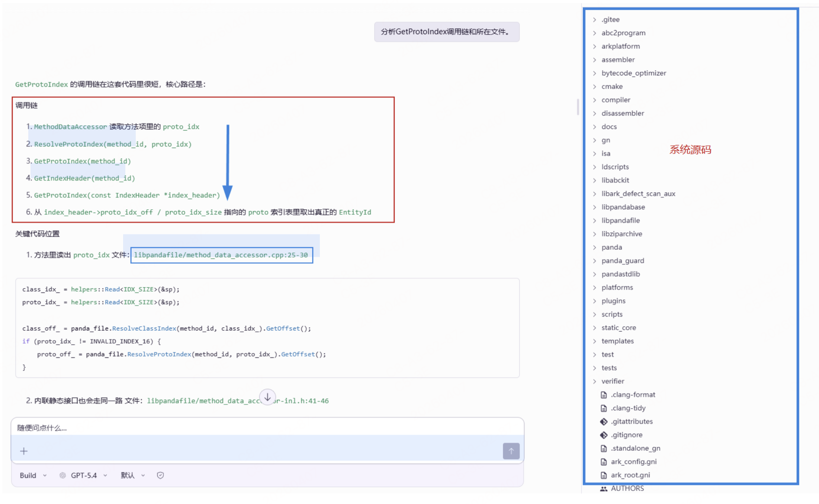Click the .gitattributes git file icon
Image resolution: width=819 pixels, height=504 pixels.
coord(604,421)
